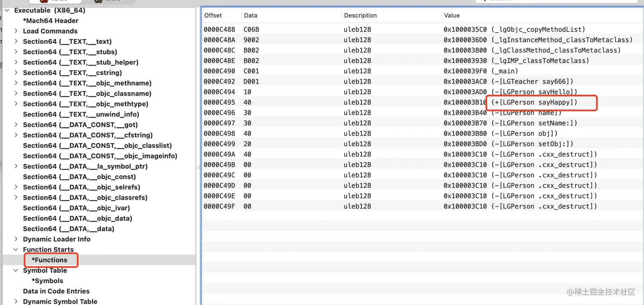Viewport: 644px width, 305px height.
Task: Select Section64 (__TEXT,__objc_methtype) row label
Action: click(x=86, y=104)
